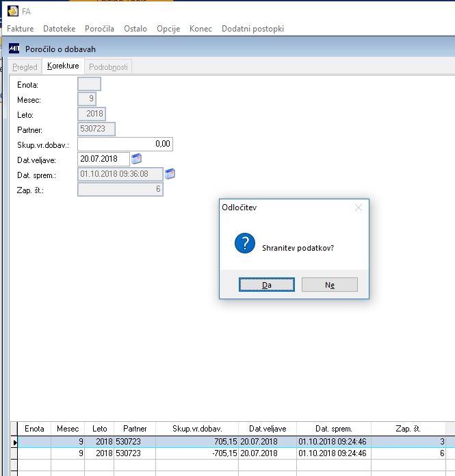Switch to the Pregled tab
The width and height of the screenshot is (455, 476).
25,67
